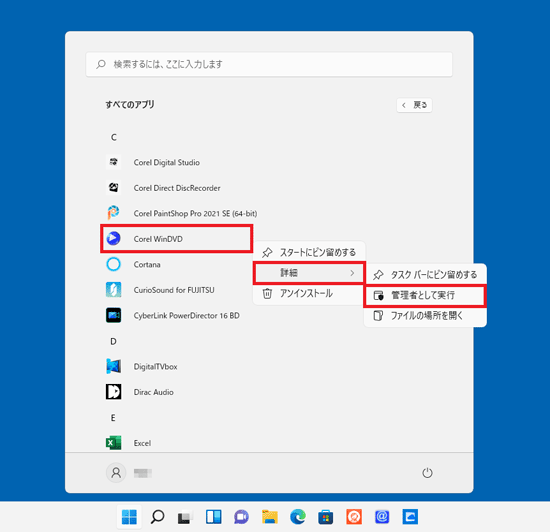Click the Windows Start button on taskbar
Viewport: 550px width, 532px height.
[x=129, y=517]
